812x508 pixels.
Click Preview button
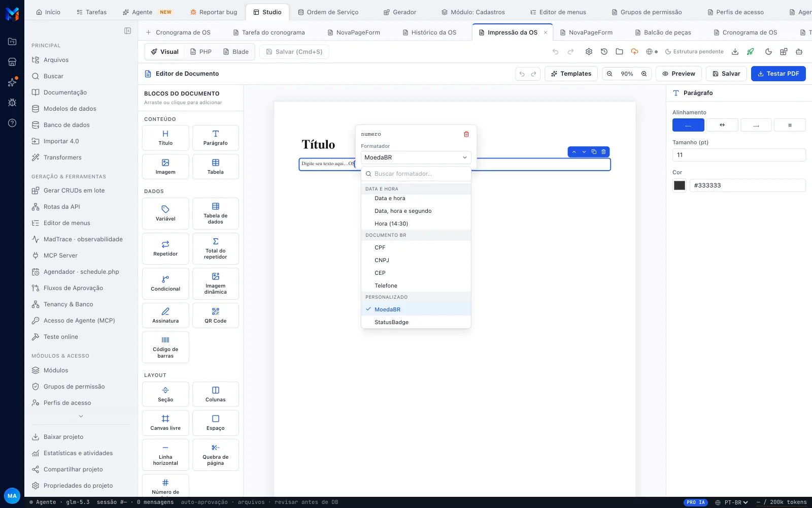[x=679, y=74]
